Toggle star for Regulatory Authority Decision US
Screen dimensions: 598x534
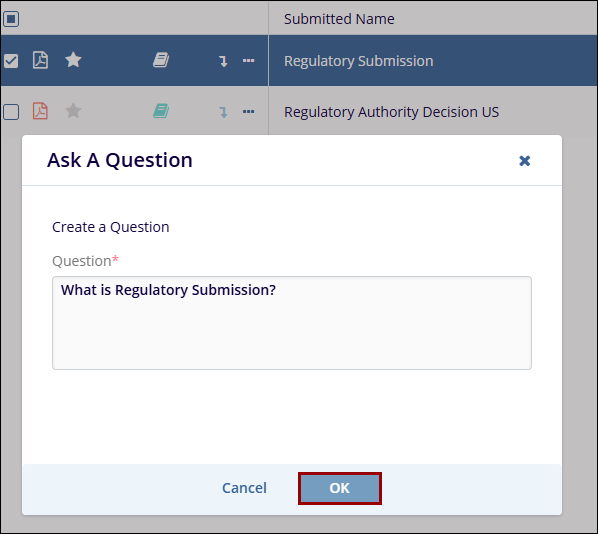coord(73,111)
